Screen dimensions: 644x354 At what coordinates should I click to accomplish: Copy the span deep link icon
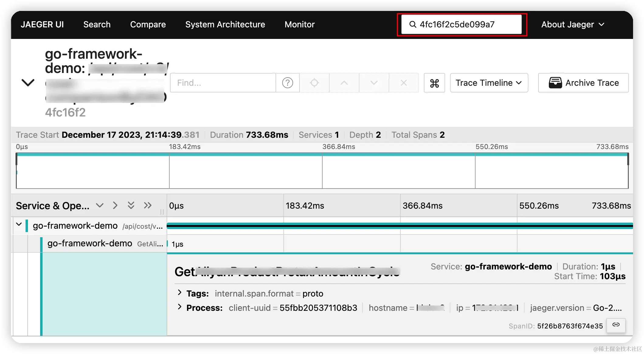(x=616, y=325)
